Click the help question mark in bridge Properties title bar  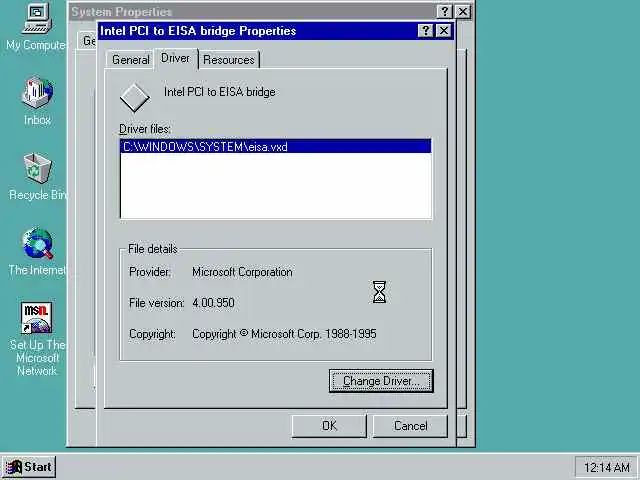coord(425,31)
